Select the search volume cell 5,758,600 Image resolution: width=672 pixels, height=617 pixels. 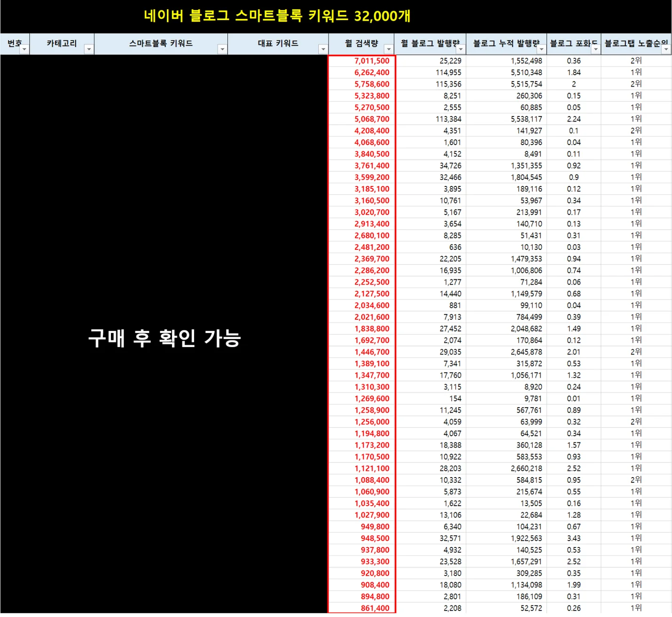coord(361,84)
